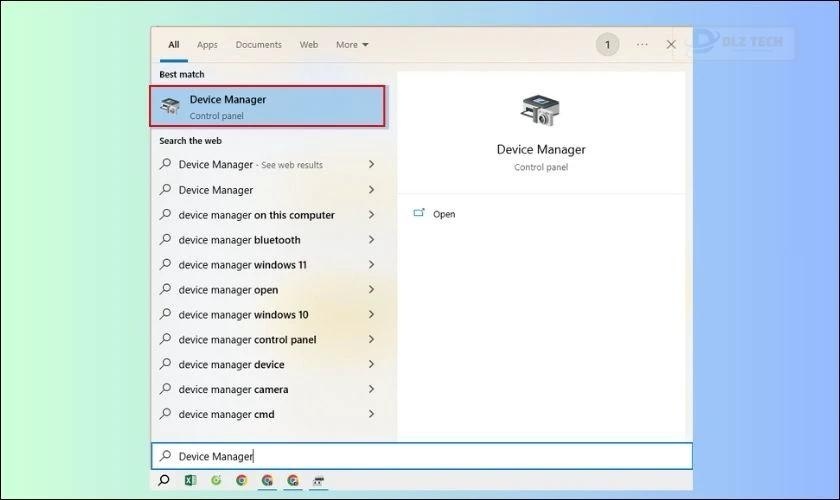This screenshot has height=500, width=840.
Task: Switch to the Apps tab
Action: [207, 44]
